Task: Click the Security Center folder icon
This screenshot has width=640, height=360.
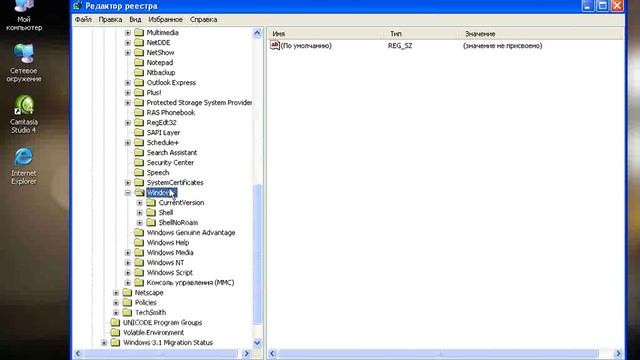Action: [139, 162]
